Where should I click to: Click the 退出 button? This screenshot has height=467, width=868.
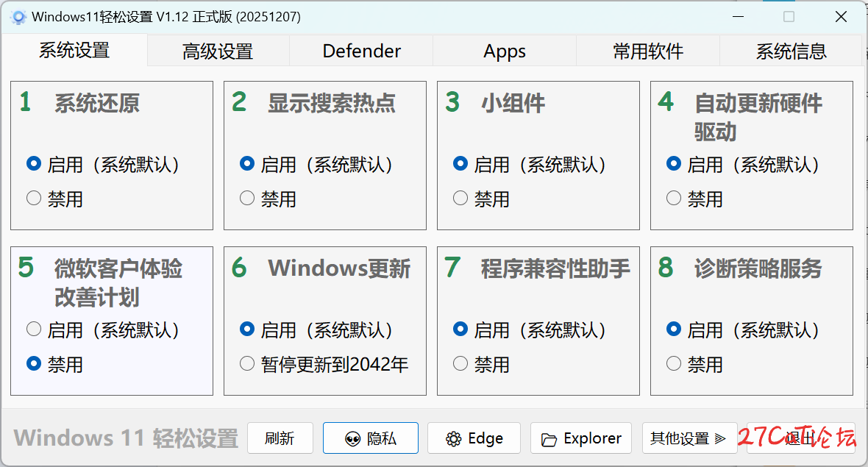800,438
